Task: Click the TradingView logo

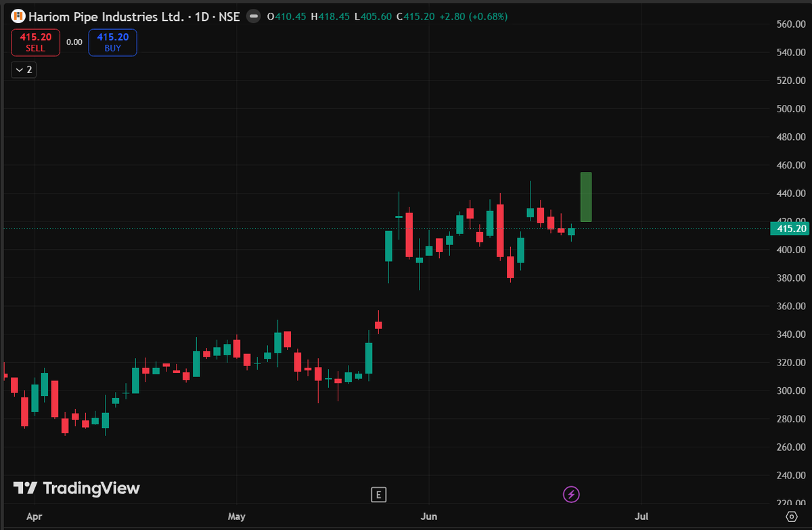Action: tap(76, 488)
